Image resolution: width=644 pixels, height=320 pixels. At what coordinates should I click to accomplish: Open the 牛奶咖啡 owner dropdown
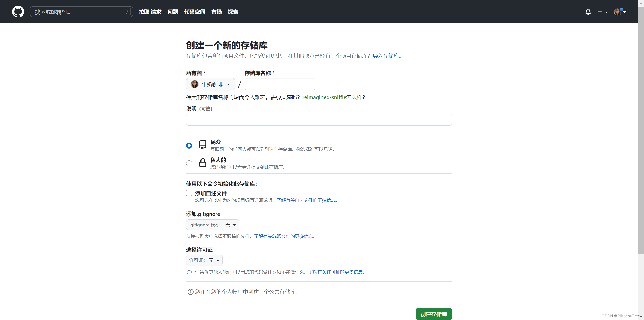pyautogui.click(x=210, y=84)
